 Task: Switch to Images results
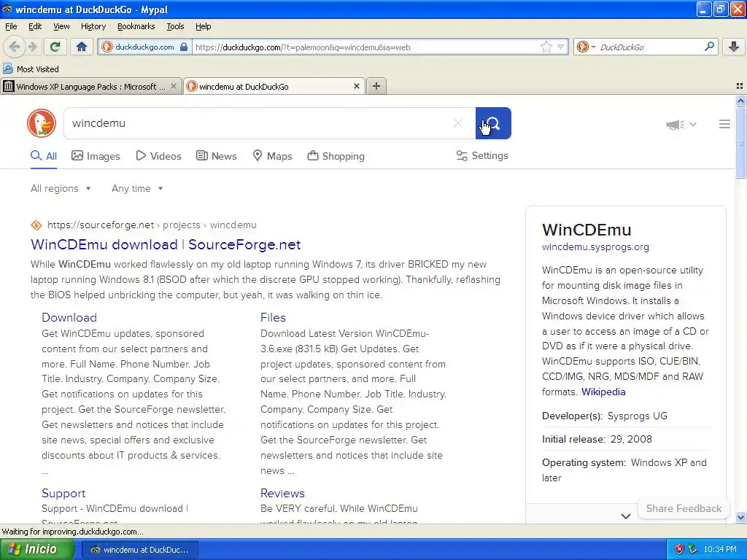(x=96, y=156)
